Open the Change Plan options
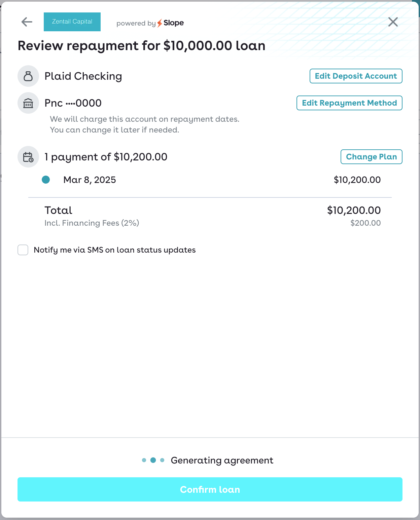The image size is (420, 520). [371, 157]
